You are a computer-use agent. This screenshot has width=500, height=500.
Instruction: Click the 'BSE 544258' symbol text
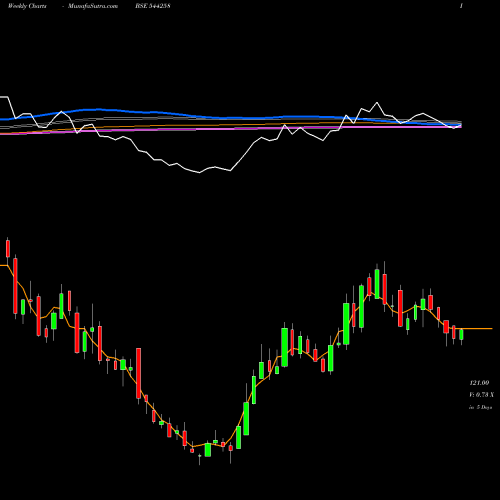coord(153,6)
